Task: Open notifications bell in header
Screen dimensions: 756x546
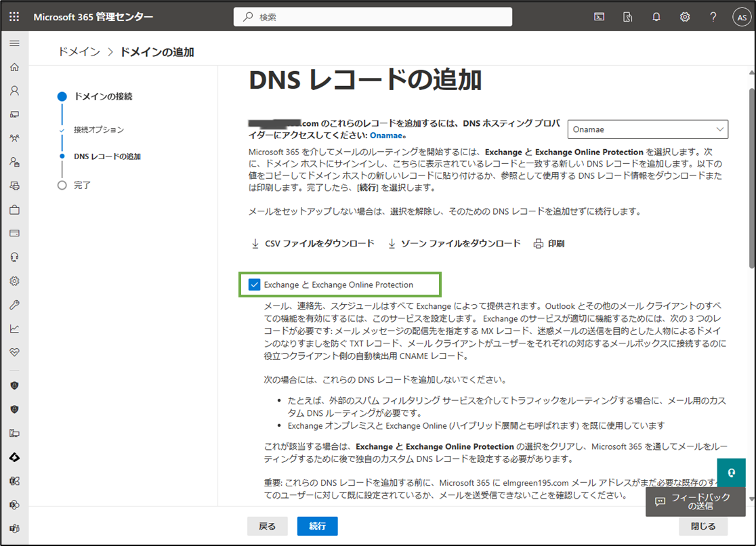Action: pos(656,17)
